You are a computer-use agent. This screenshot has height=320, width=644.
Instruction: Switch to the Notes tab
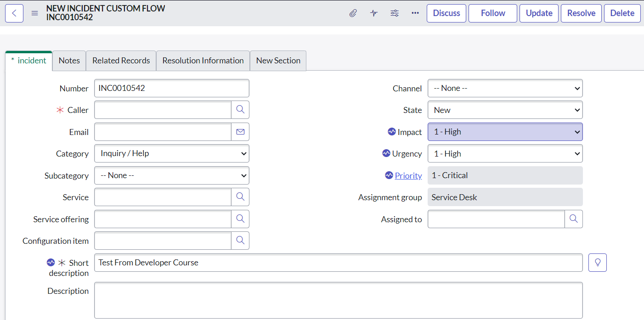coord(69,61)
